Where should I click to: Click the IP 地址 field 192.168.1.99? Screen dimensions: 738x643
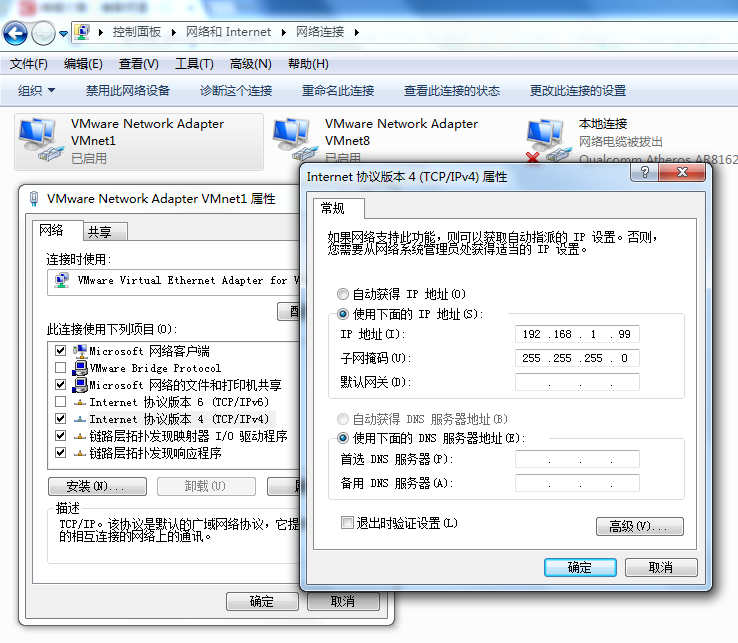click(577, 334)
